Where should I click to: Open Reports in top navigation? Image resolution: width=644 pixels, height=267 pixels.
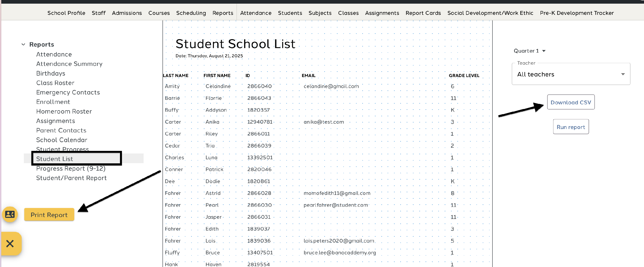(x=223, y=13)
